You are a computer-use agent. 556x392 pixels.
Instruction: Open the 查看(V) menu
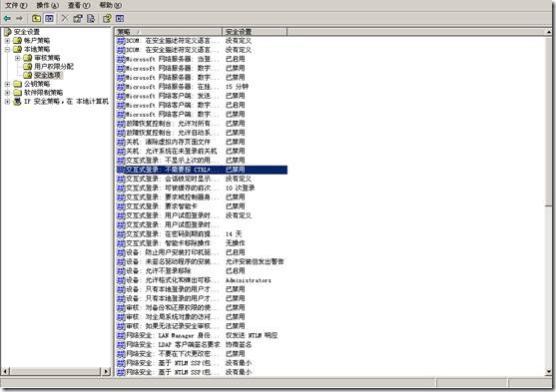pyautogui.click(x=79, y=5)
